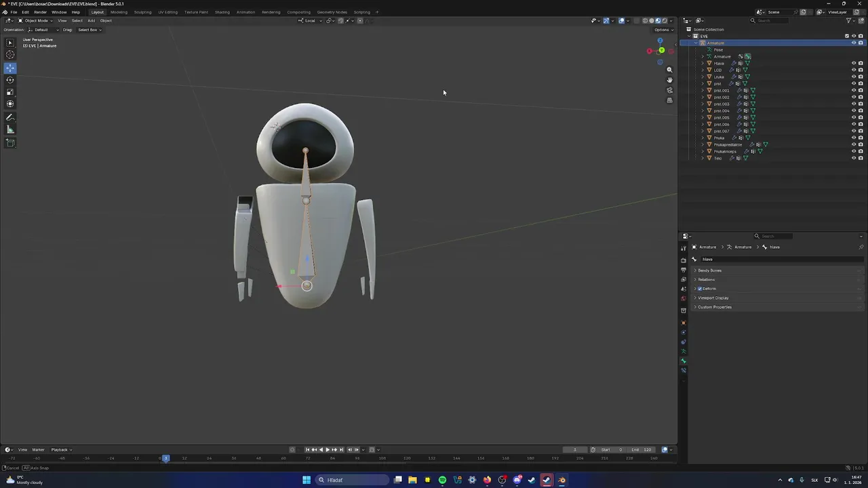Switch orthographic/perspective with grid icon
The image size is (868, 488).
(669, 100)
